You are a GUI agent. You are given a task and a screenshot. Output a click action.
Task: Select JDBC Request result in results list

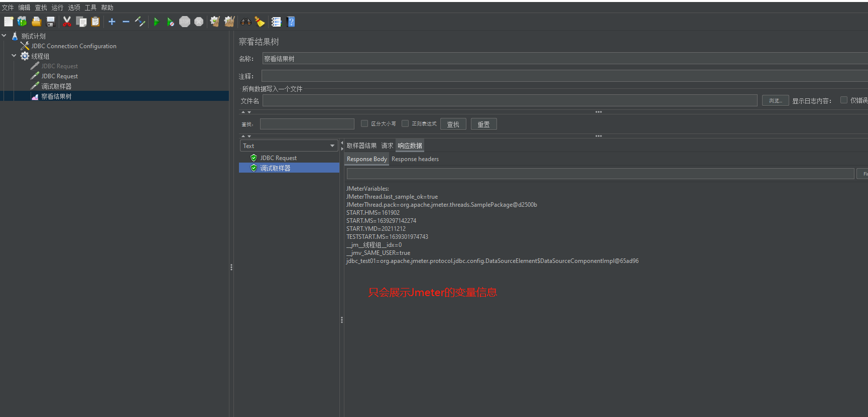(x=278, y=158)
